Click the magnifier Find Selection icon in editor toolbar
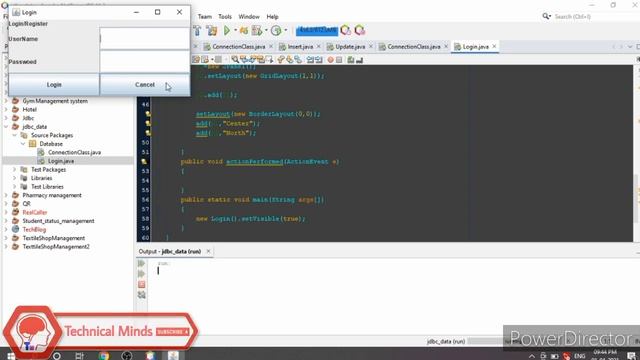The width and height of the screenshot is (640, 360). point(235,60)
